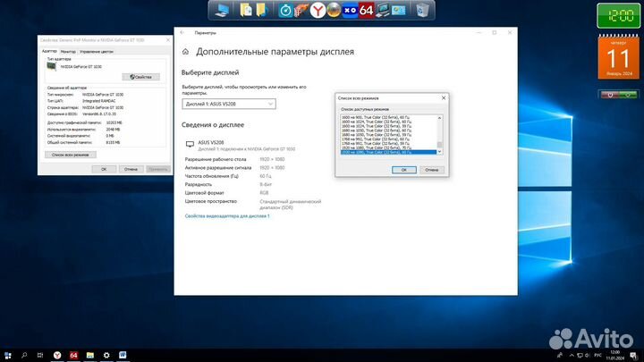Launch Yandex Browser from the top dock
The width and height of the screenshot is (644, 362).
(x=318, y=10)
